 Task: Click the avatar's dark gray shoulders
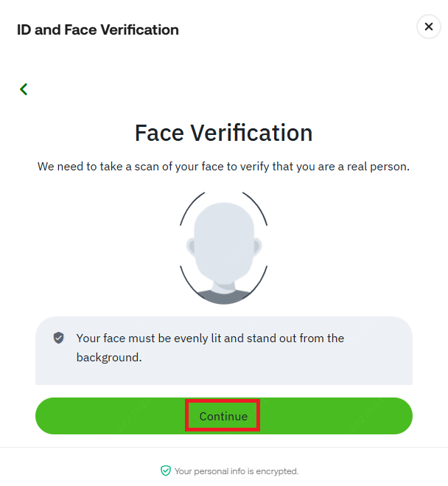[x=223, y=296]
